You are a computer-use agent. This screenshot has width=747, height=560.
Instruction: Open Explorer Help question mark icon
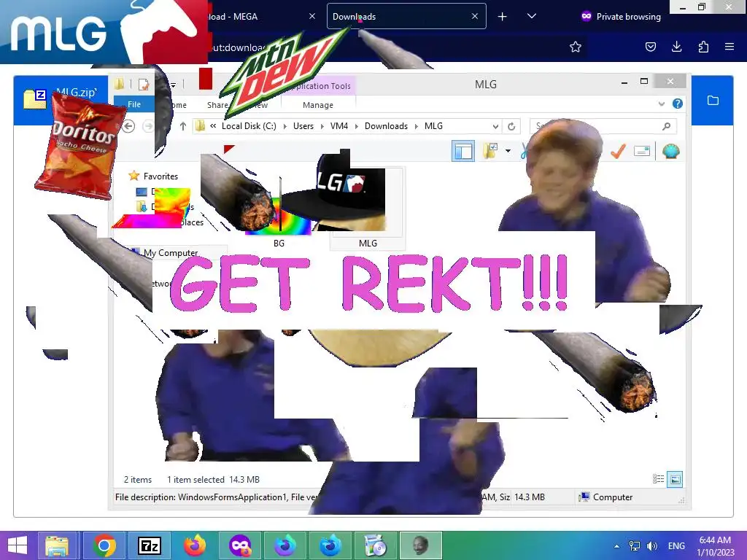[678, 104]
